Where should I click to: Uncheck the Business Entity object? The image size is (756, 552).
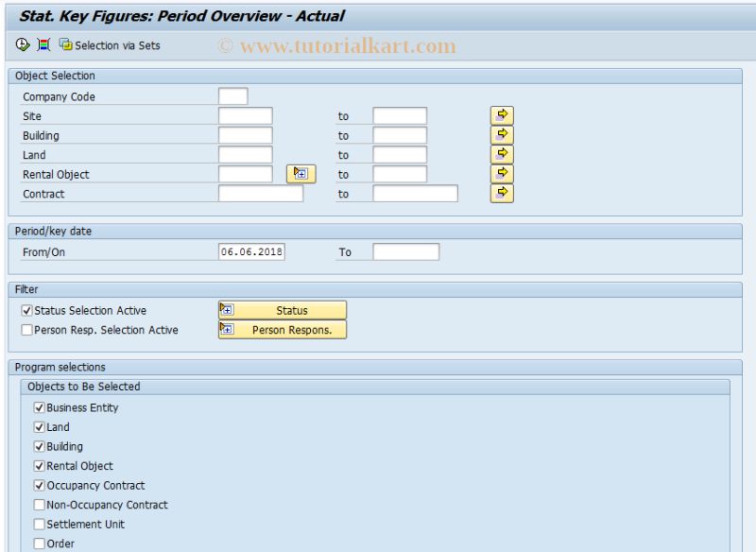[39, 407]
